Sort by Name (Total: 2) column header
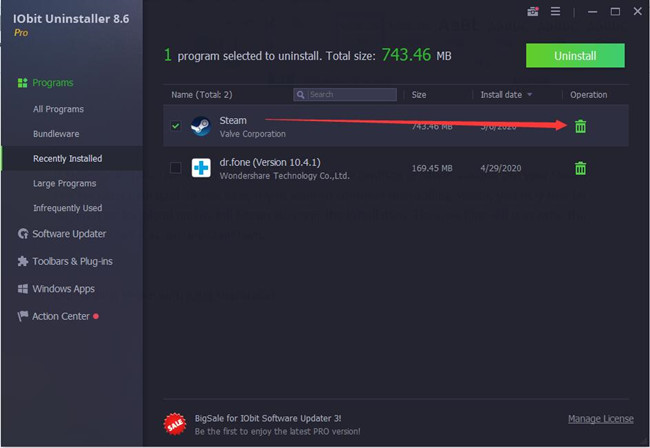 coord(202,95)
